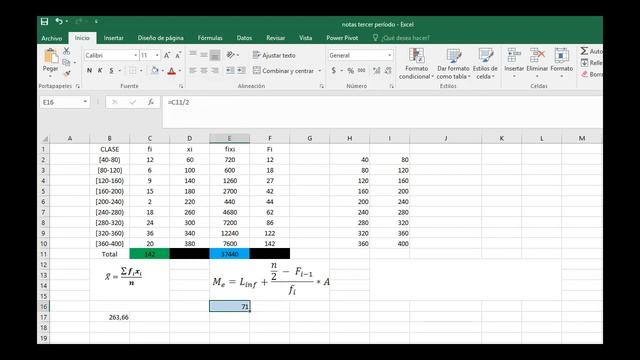Open Fuente dialog launcher arrow
This screenshot has height=360, width=640.
[x=181, y=86]
